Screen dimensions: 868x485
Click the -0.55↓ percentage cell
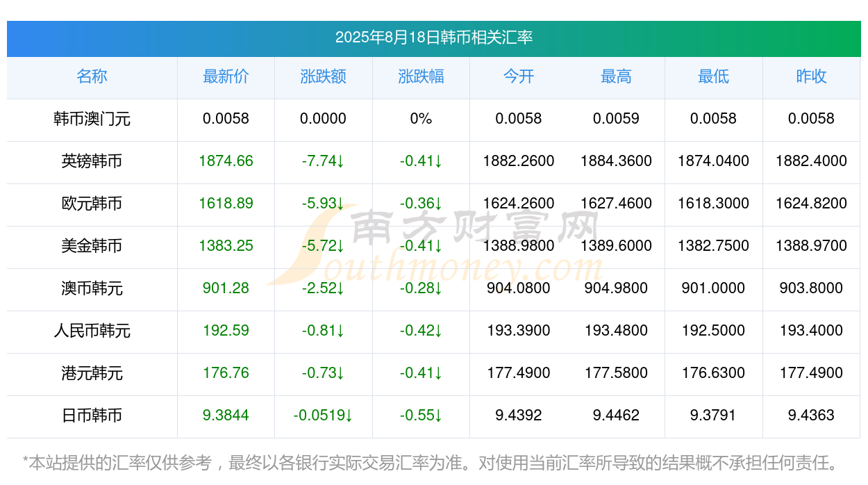pos(421,416)
